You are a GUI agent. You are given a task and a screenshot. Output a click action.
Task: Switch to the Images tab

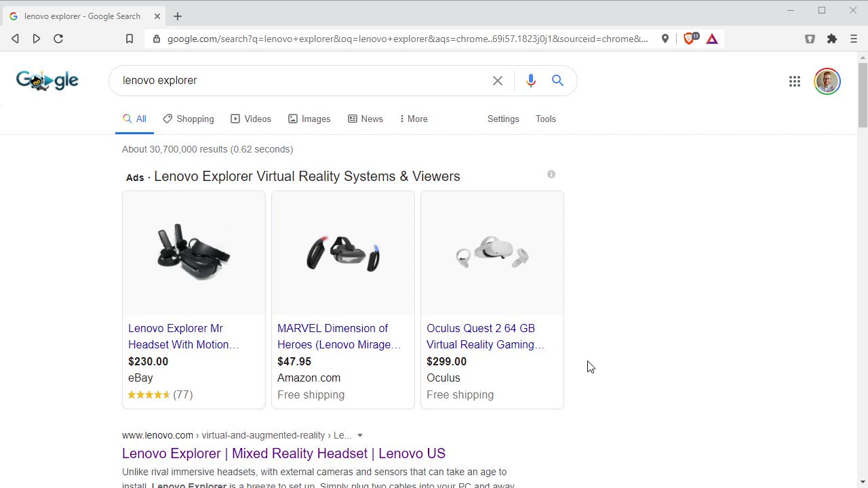(x=309, y=119)
